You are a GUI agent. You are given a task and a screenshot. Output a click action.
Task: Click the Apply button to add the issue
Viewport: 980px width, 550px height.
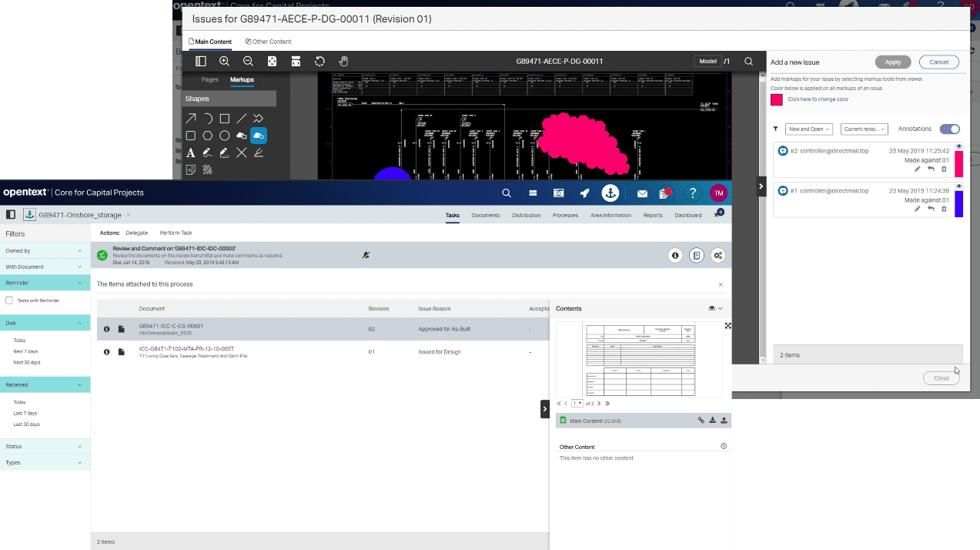[892, 62]
